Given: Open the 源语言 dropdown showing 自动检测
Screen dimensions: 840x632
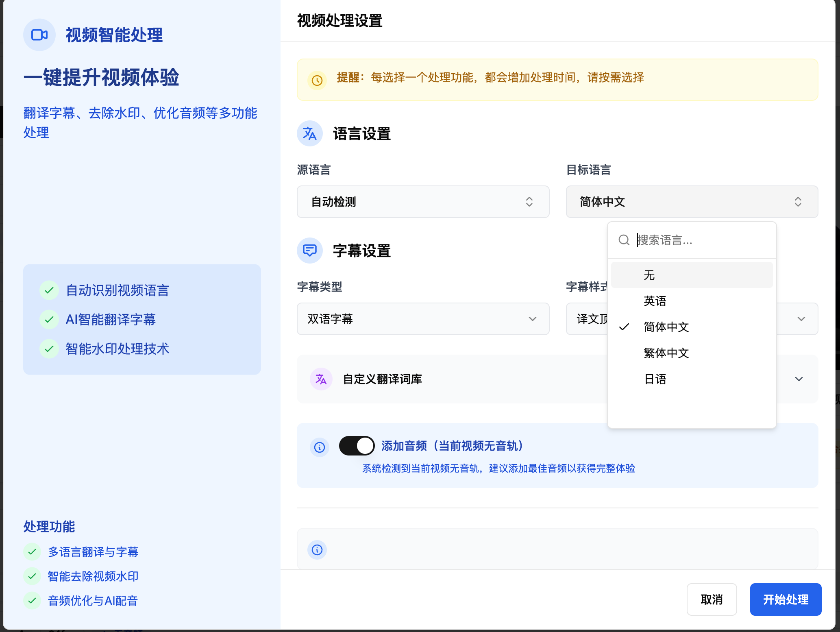Looking at the screenshot, I should click(x=423, y=202).
